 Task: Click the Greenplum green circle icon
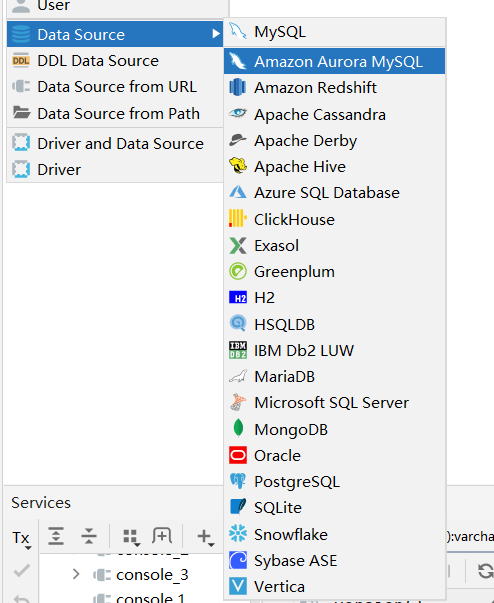point(238,272)
